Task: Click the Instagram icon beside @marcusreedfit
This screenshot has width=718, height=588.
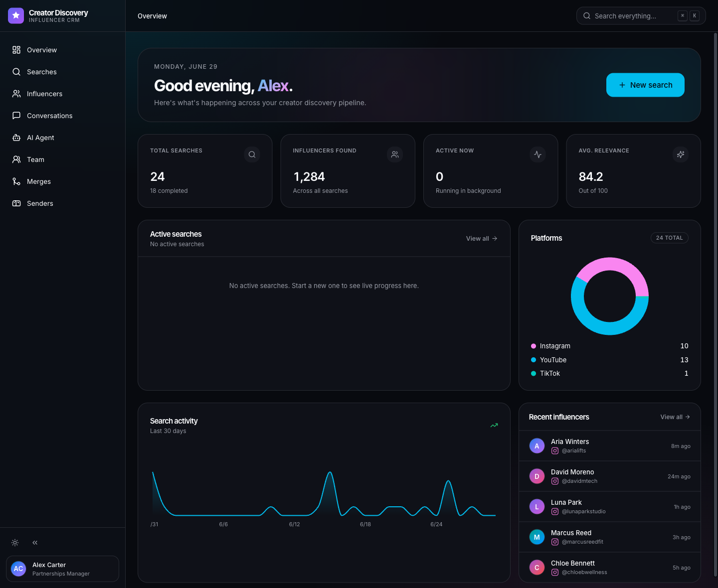Action: click(x=555, y=542)
